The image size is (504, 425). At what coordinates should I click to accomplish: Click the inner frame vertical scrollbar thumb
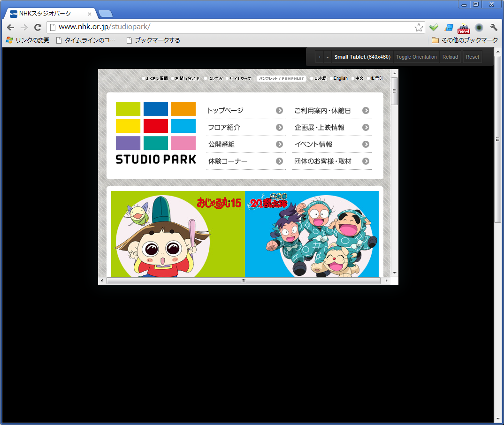(x=394, y=91)
